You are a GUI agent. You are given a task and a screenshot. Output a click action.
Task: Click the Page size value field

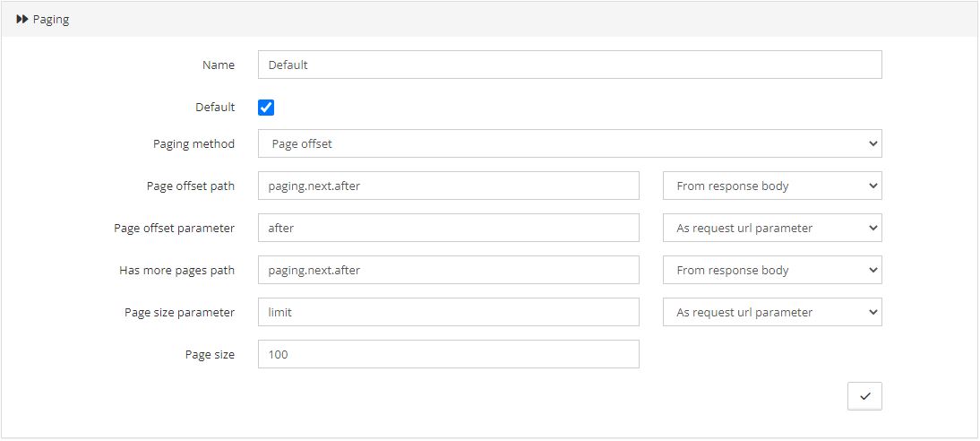[x=448, y=354]
